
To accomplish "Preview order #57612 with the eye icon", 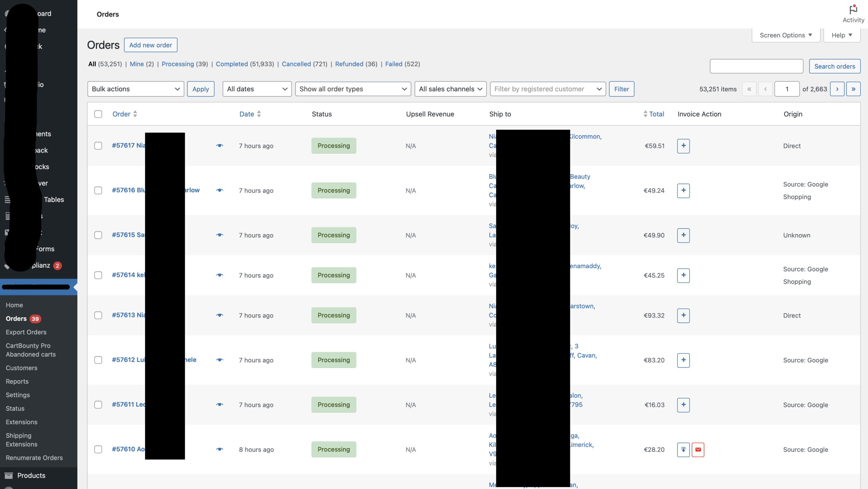I will tap(220, 360).
